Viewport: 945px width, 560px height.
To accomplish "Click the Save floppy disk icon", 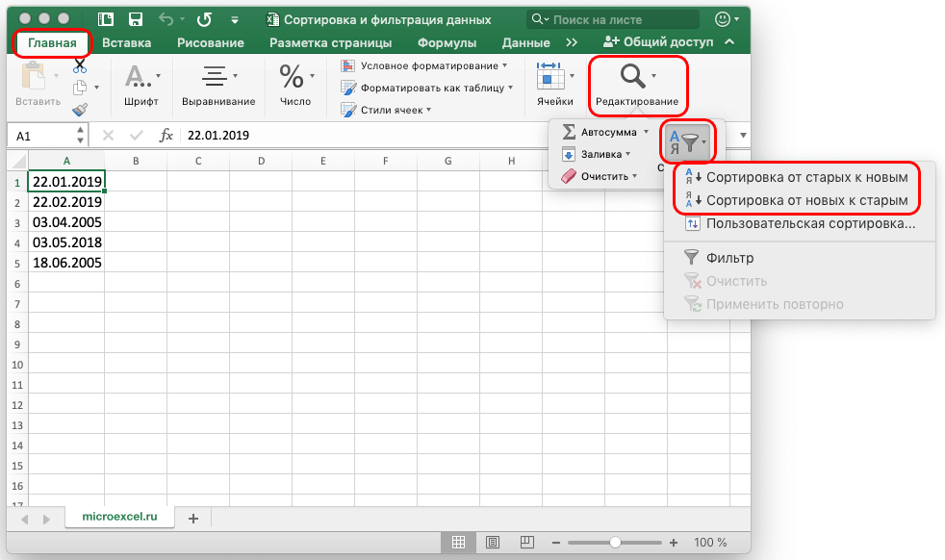I will coord(136,19).
